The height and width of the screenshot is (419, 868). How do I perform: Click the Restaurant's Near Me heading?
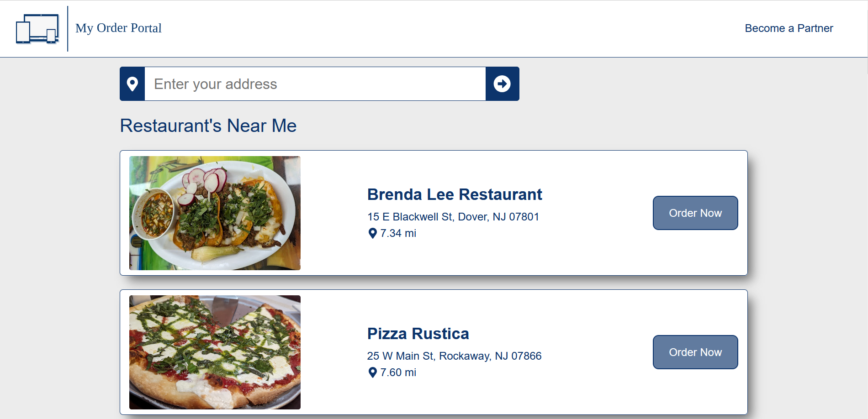coord(208,126)
